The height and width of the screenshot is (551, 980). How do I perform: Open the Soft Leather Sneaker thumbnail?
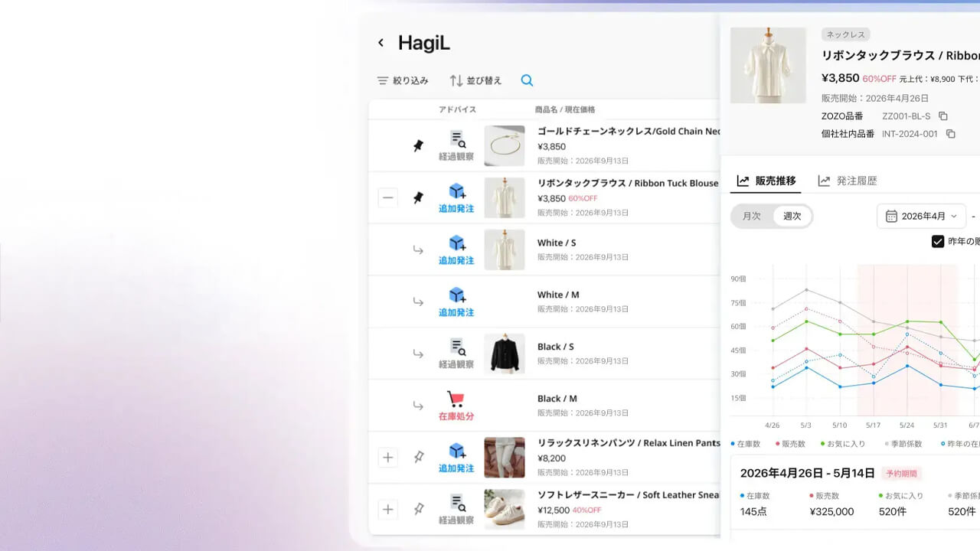pyautogui.click(x=505, y=510)
